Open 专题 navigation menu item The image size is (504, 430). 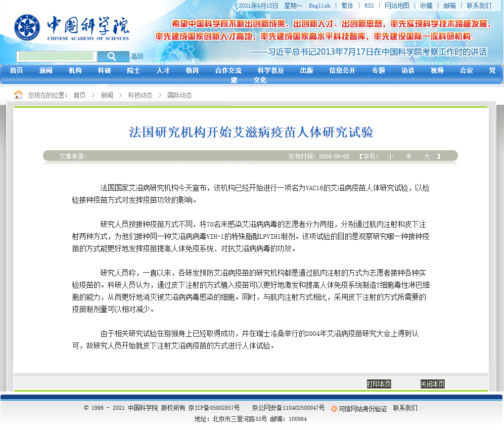tap(378, 70)
